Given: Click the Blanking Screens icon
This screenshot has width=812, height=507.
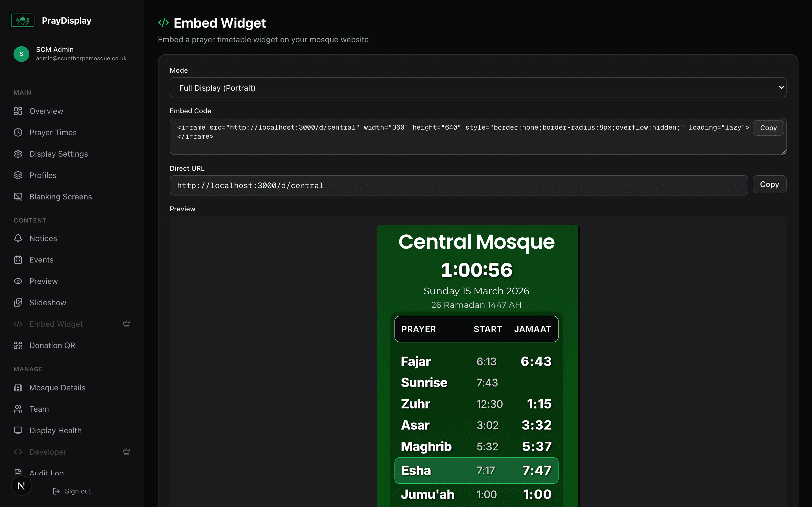Looking at the screenshot, I should [18, 197].
